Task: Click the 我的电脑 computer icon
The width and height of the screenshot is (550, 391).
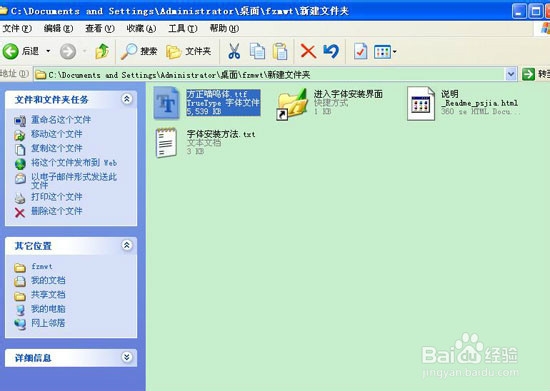Action: point(20,310)
